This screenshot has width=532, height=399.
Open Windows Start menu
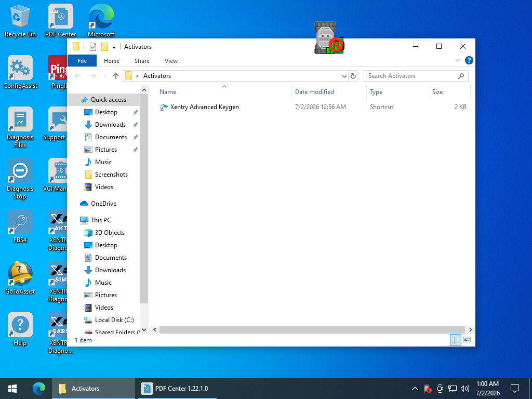coord(12,389)
